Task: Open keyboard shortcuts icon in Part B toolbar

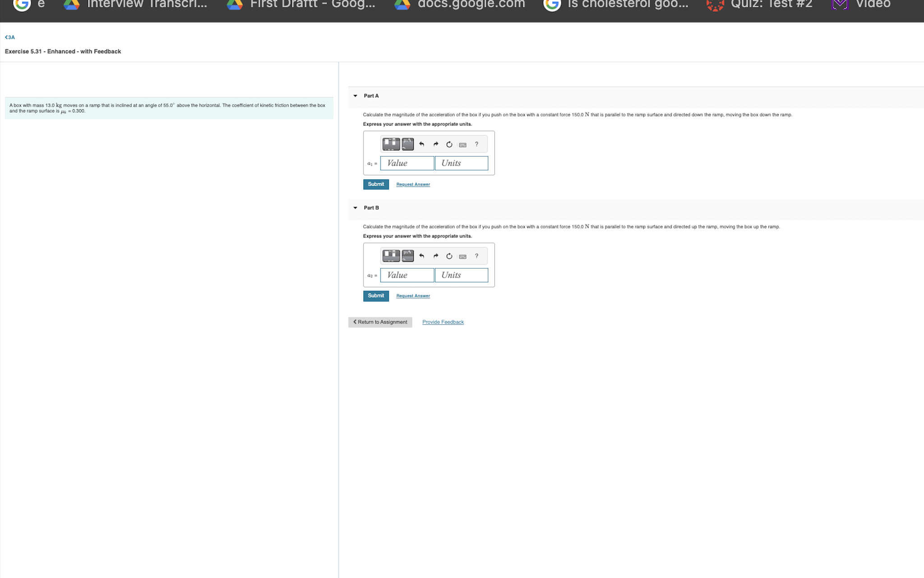Action: coord(463,256)
